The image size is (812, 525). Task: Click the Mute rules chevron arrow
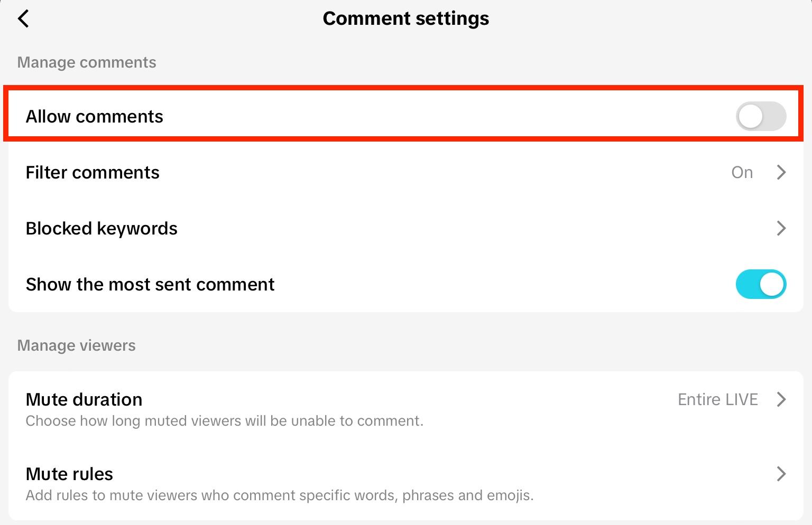click(x=781, y=474)
